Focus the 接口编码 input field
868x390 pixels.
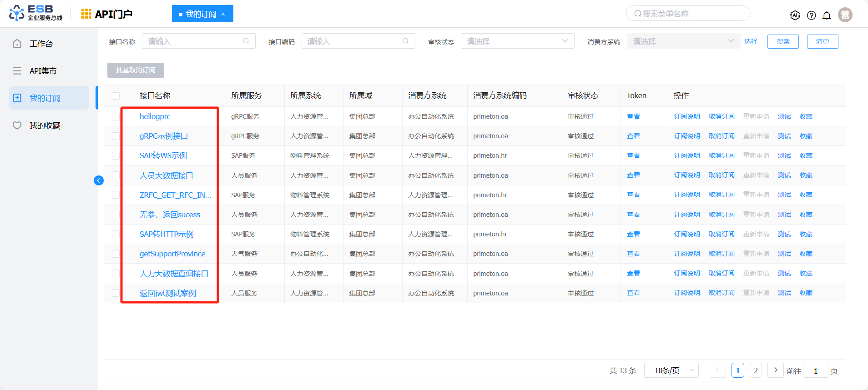coord(353,41)
